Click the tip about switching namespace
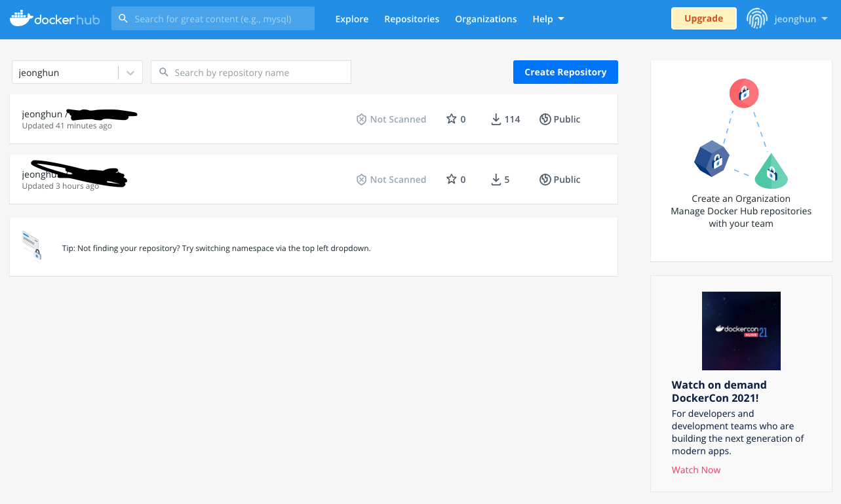 (x=216, y=248)
